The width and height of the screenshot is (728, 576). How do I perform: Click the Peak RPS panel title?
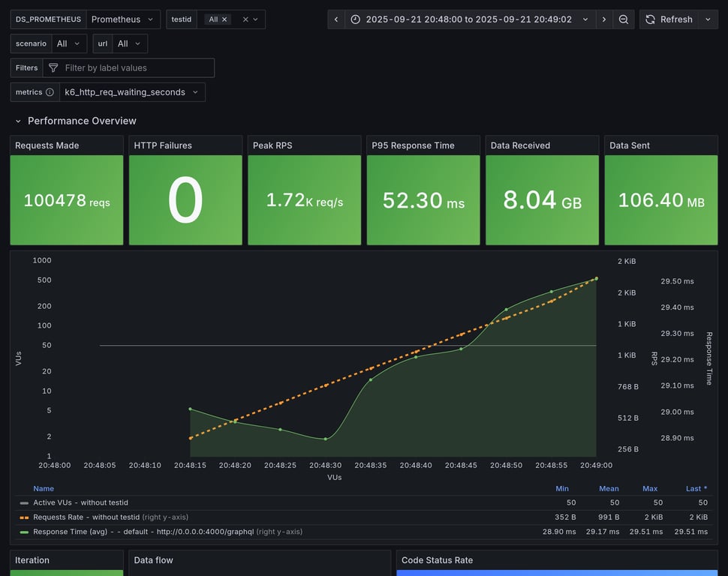[272, 145]
